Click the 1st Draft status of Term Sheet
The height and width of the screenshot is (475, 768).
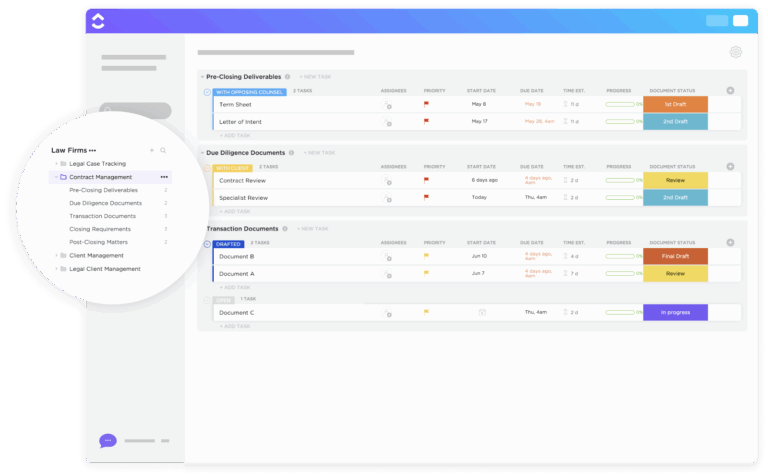pos(675,104)
